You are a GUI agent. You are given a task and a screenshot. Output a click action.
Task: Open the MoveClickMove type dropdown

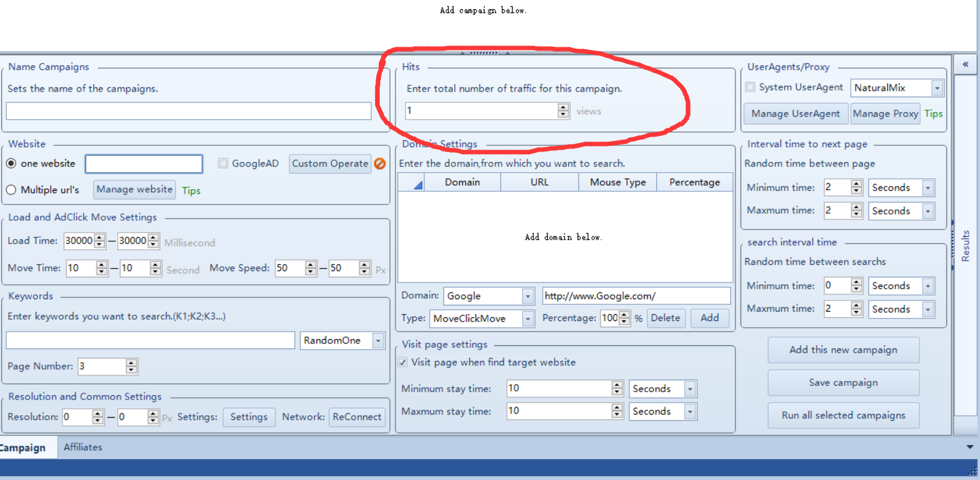528,319
